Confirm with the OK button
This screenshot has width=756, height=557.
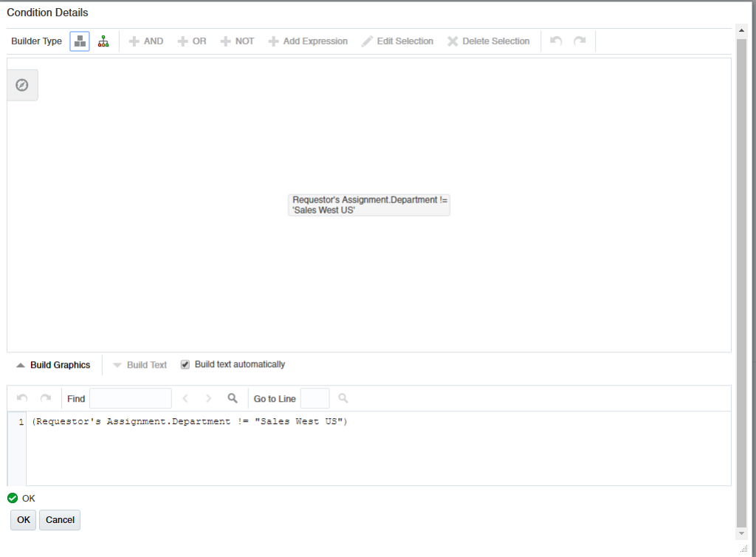23,520
